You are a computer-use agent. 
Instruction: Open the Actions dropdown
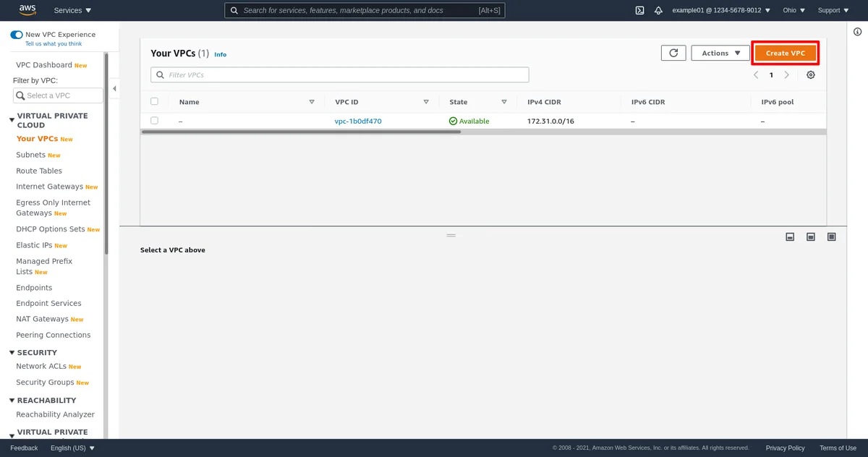click(x=720, y=52)
